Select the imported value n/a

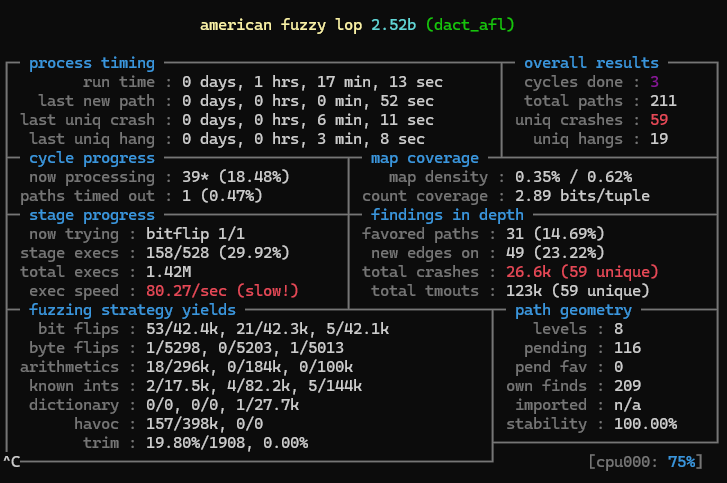(x=627, y=405)
